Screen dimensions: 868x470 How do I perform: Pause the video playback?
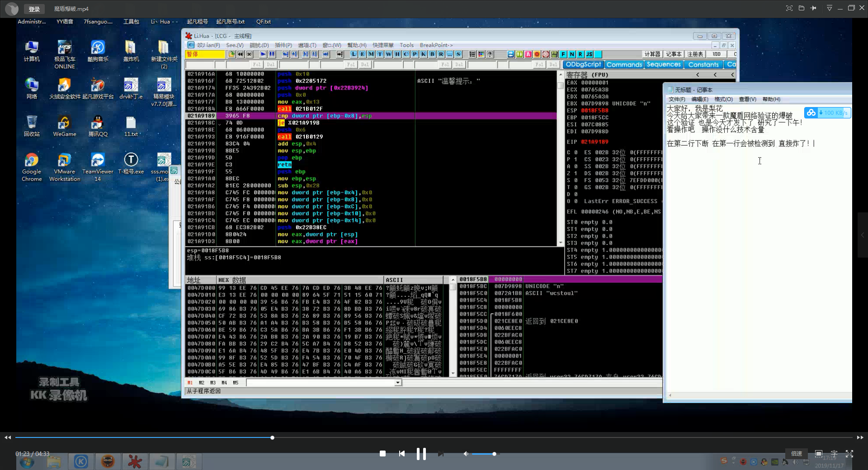coord(421,454)
